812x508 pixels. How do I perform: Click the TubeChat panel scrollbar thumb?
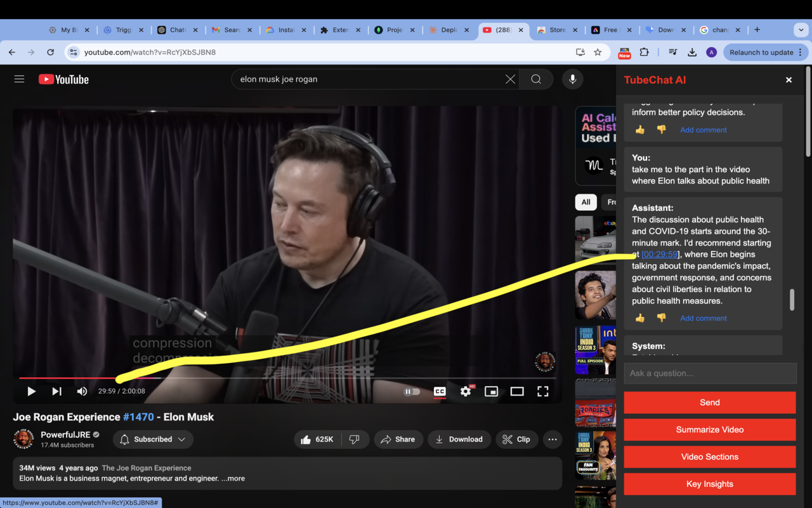tap(792, 300)
